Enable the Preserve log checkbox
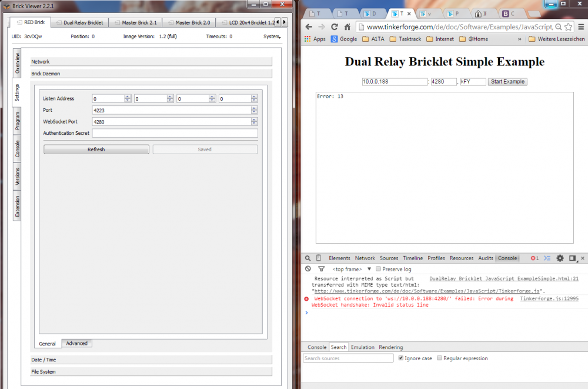Screen dimensions: 588x389 [x=379, y=269]
